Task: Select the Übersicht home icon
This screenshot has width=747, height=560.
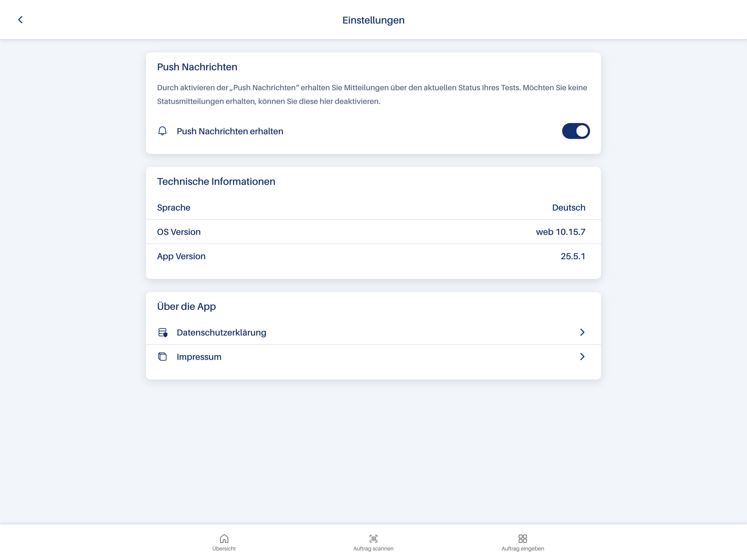Action: point(224,539)
